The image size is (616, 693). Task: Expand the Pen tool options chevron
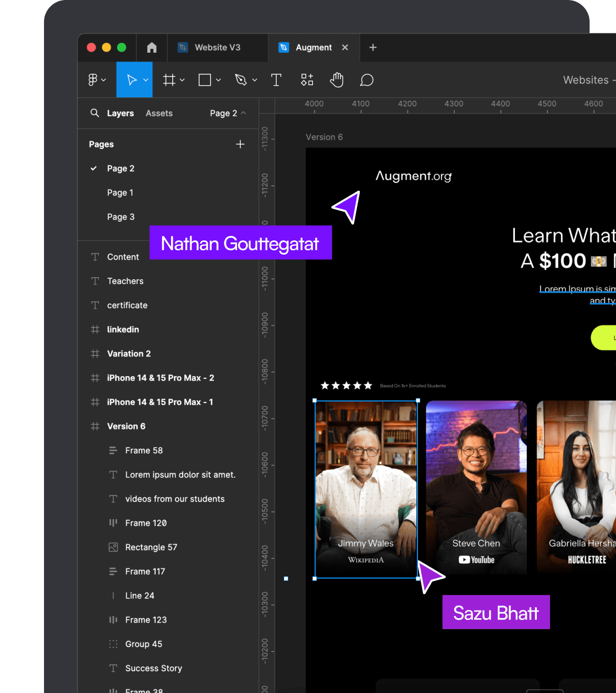(255, 80)
